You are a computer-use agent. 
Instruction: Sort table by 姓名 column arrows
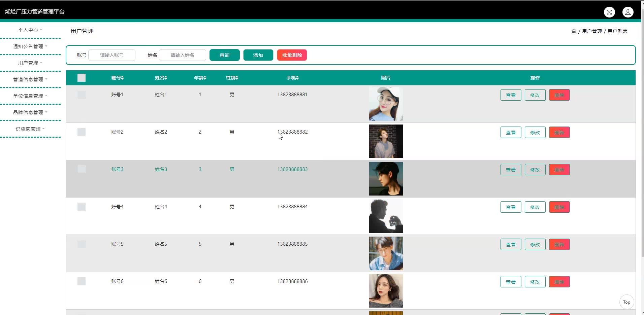tap(166, 78)
